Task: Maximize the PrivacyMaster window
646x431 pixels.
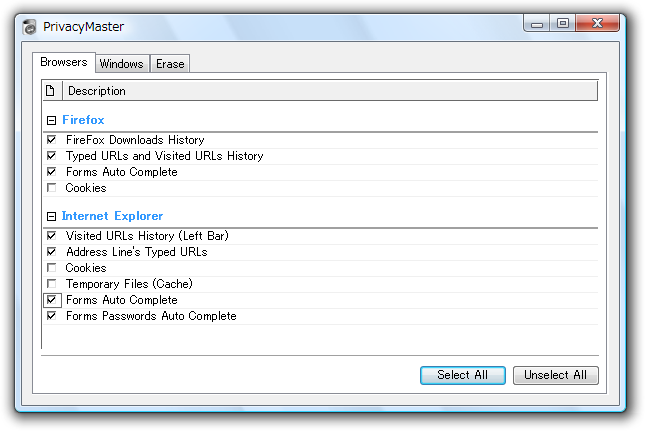Action: coord(563,23)
